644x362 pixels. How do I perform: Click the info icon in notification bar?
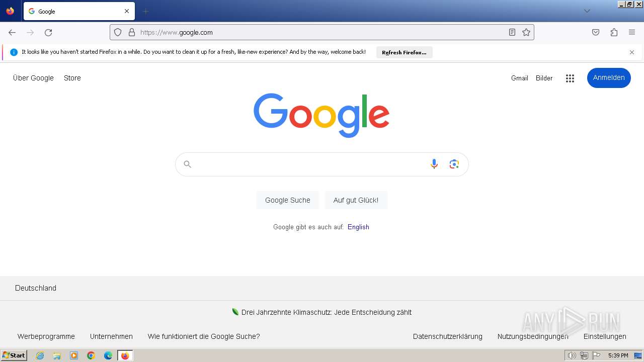click(14, 52)
